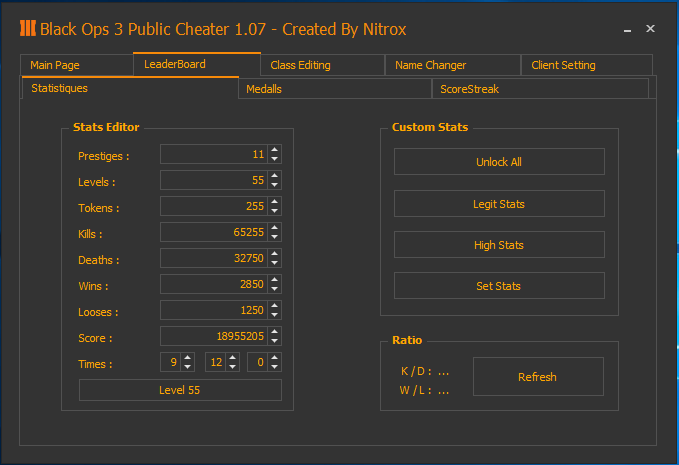
Task: Click the Unlock All button
Action: [x=499, y=162]
